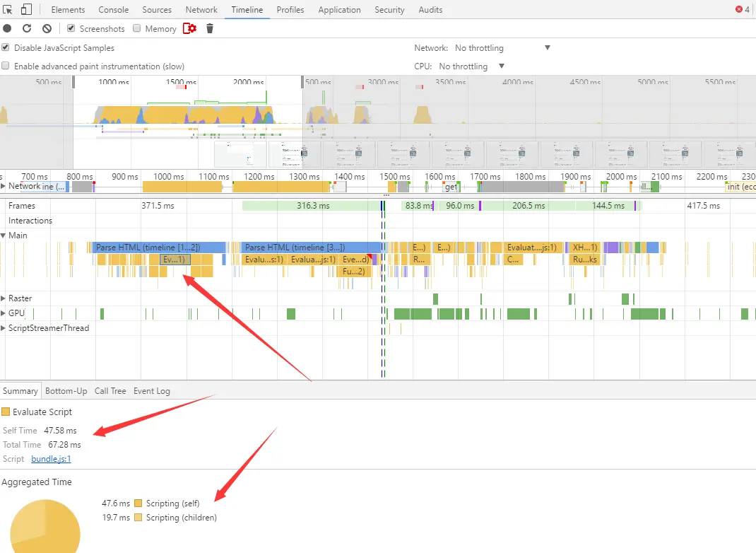This screenshot has width=756, height=553.
Task: Open the bundle.js:1 script link
Action: tap(51, 459)
